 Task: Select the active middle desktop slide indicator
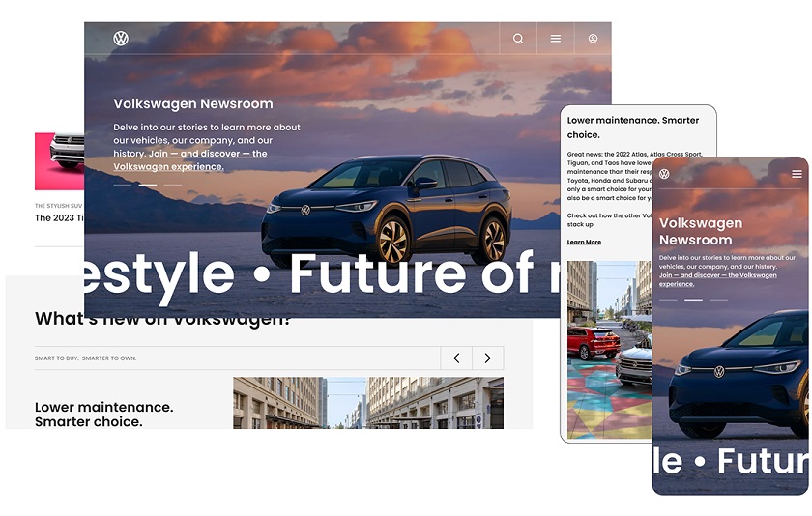(x=147, y=184)
